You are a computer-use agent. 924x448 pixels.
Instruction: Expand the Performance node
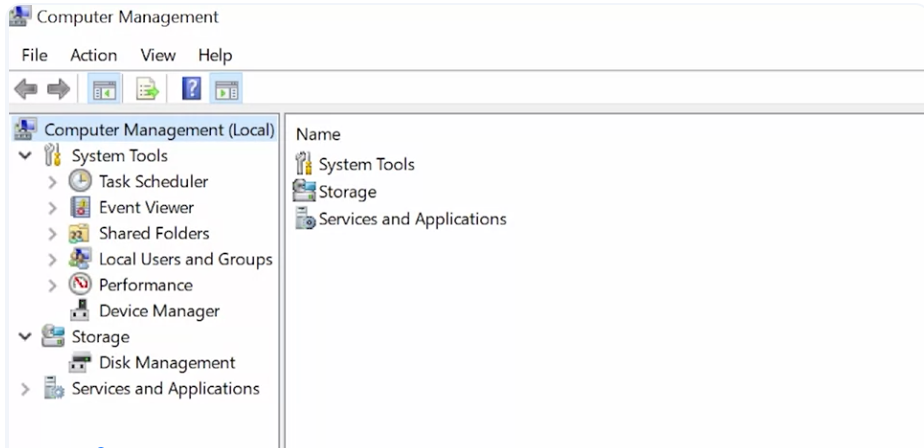coord(52,285)
